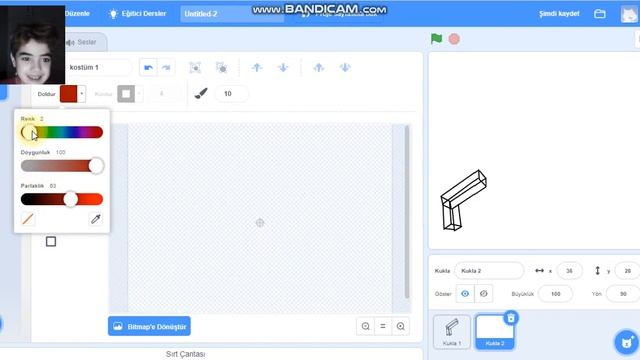
Task: Move shape forward one layer
Action: [257, 68]
